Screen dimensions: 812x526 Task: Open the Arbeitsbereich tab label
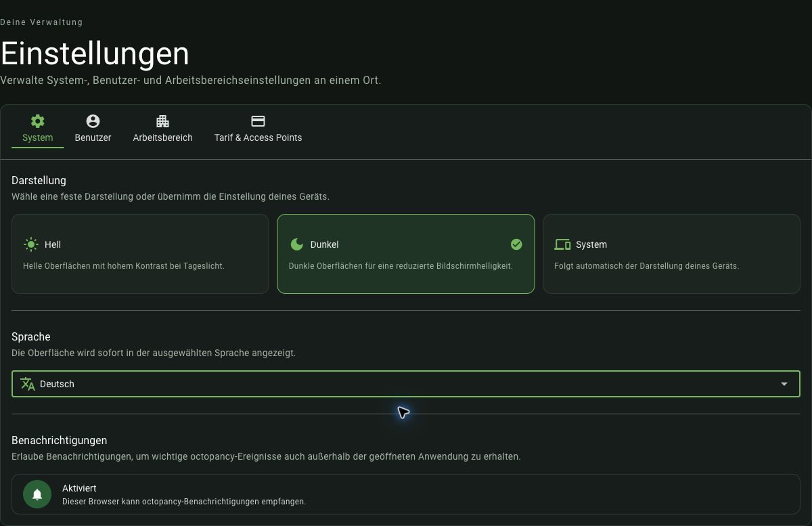(x=162, y=137)
